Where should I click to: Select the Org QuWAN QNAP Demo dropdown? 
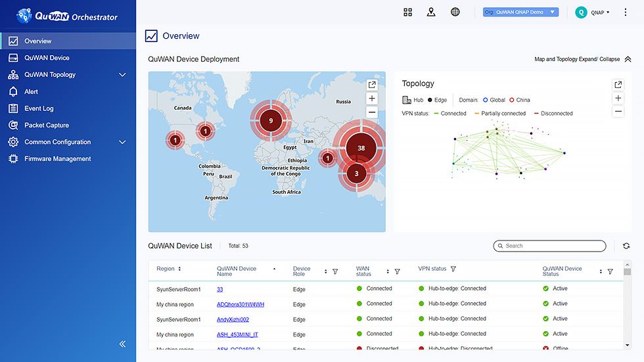[520, 12]
